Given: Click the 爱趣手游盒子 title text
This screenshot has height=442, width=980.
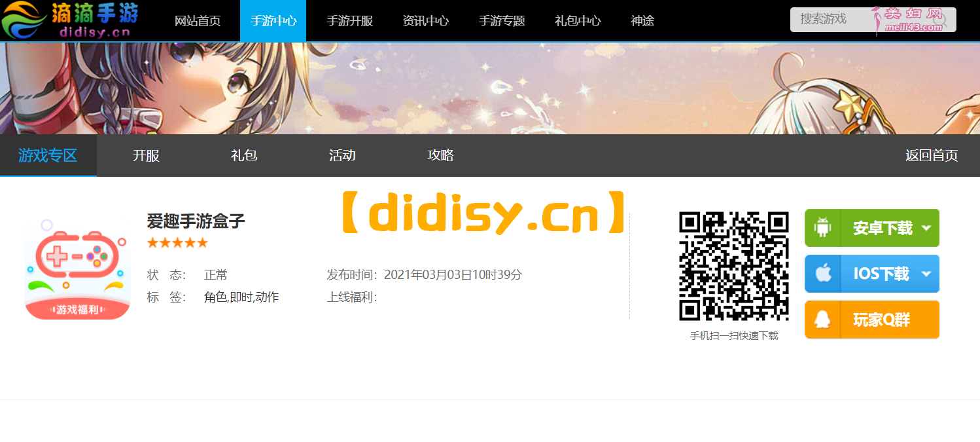Looking at the screenshot, I should pyautogui.click(x=196, y=221).
